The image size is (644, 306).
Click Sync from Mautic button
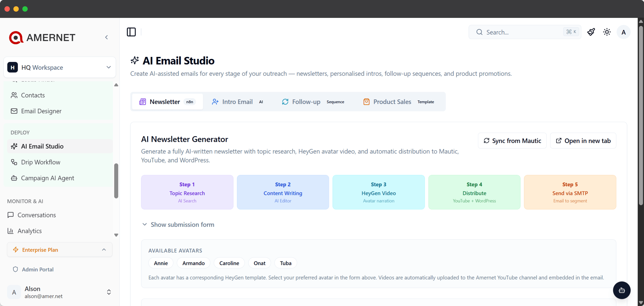point(512,141)
